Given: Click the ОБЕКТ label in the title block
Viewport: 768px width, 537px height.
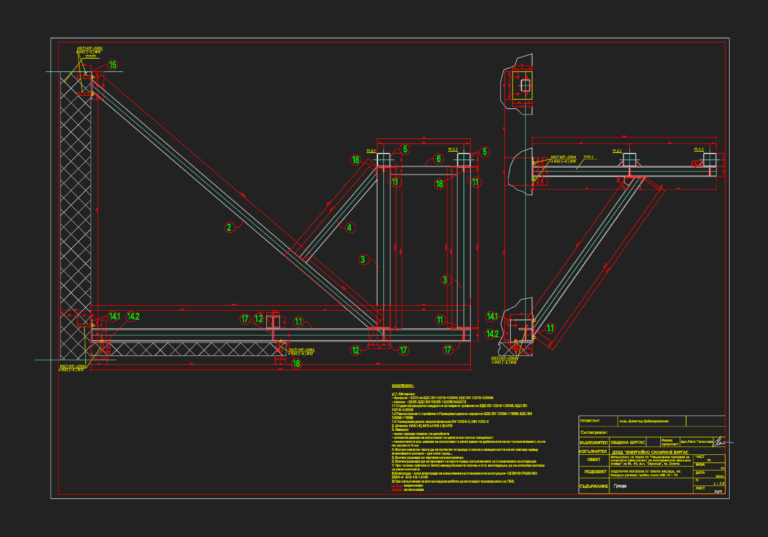Looking at the screenshot, I should pos(594,460).
